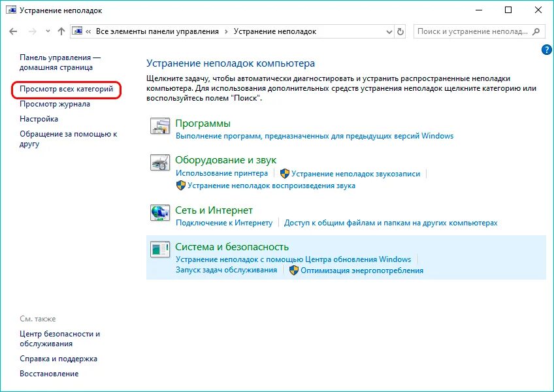Close the Устранение неполадок window
This screenshot has height=392, width=554.
pyautogui.click(x=538, y=10)
